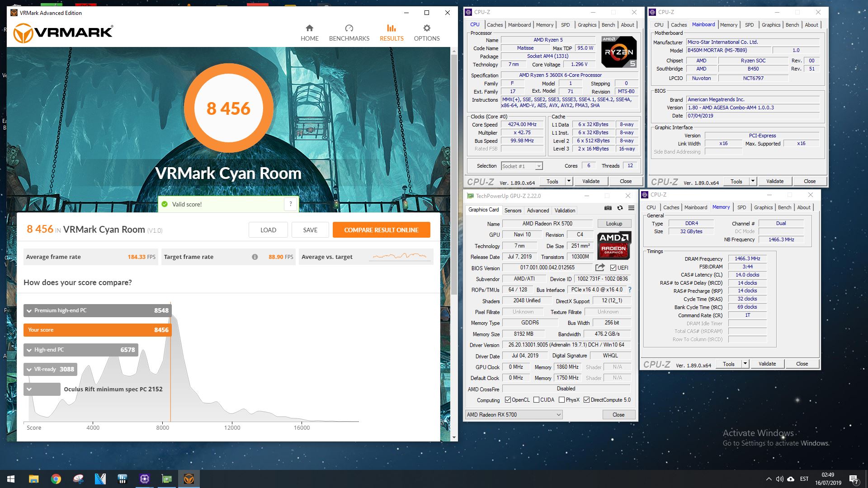The height and width of the screenshot is (488, 868).
Task: Toggle PhysX checkbox
Action: (561, 400)
